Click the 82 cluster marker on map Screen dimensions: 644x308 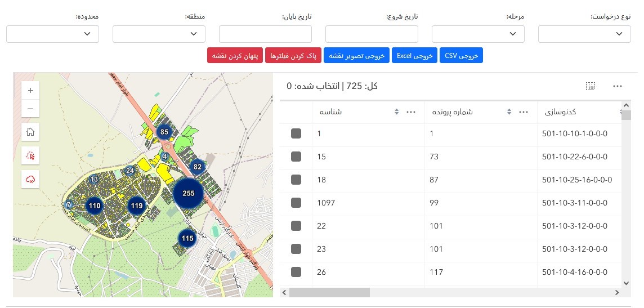coord(198,167)
